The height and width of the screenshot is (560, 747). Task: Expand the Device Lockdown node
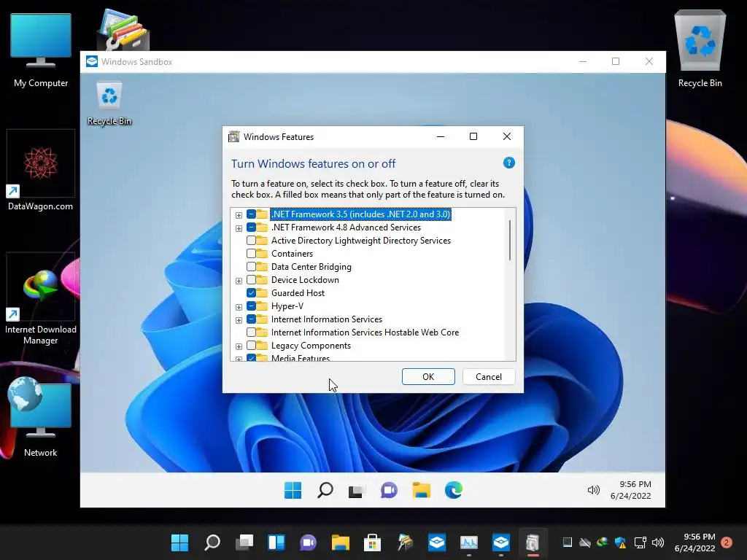coord(239,281)
